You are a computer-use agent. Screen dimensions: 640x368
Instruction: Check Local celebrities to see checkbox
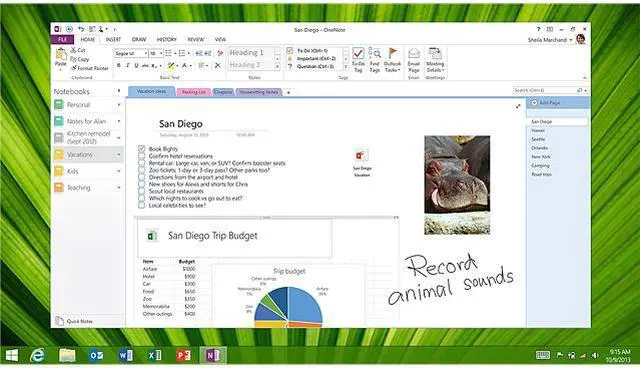pos(142,205)
